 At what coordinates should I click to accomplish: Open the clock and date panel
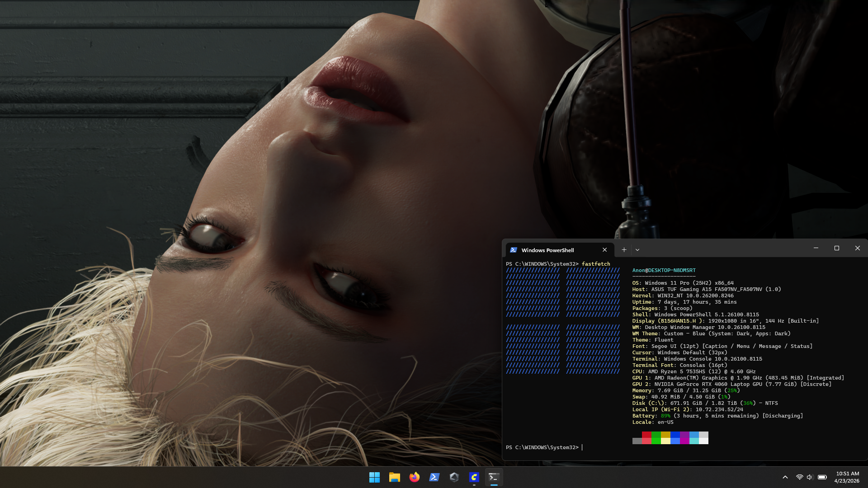[x=847, y=477]
